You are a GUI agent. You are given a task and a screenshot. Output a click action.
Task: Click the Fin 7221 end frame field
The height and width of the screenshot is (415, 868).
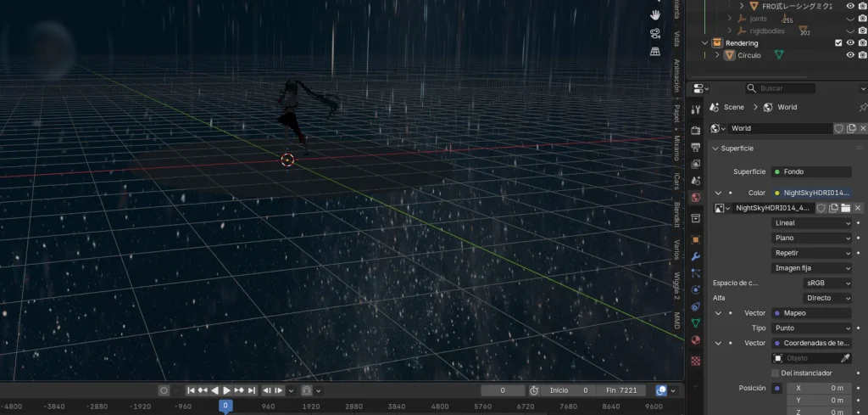(x=621, y=390)
